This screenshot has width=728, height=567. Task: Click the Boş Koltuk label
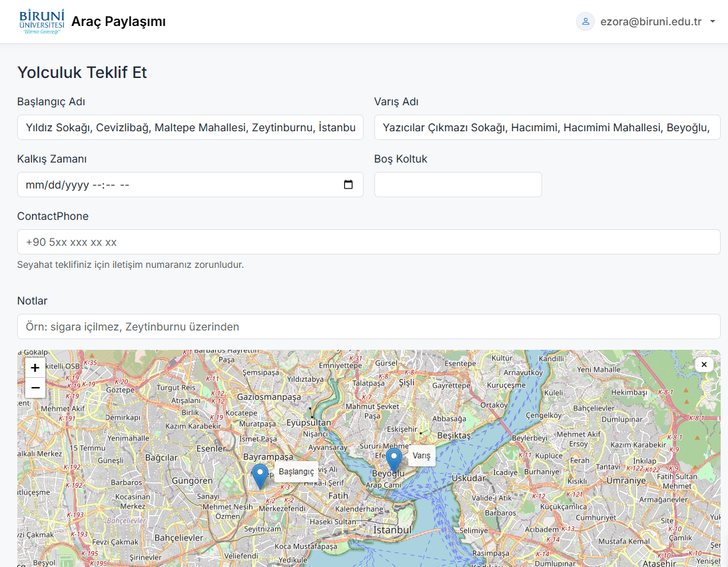[x=400, y=159]
